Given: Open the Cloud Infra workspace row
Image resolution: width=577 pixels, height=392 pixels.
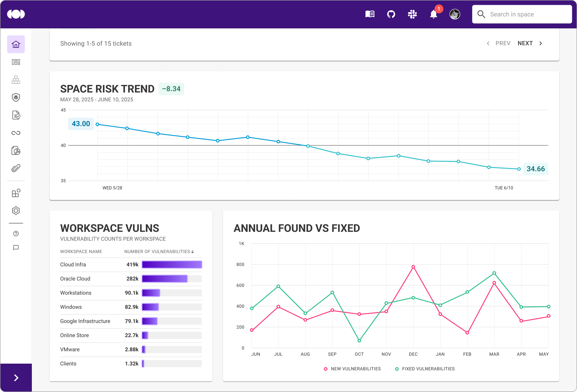Looking at the screenshot, I should [x=131, y=264].
